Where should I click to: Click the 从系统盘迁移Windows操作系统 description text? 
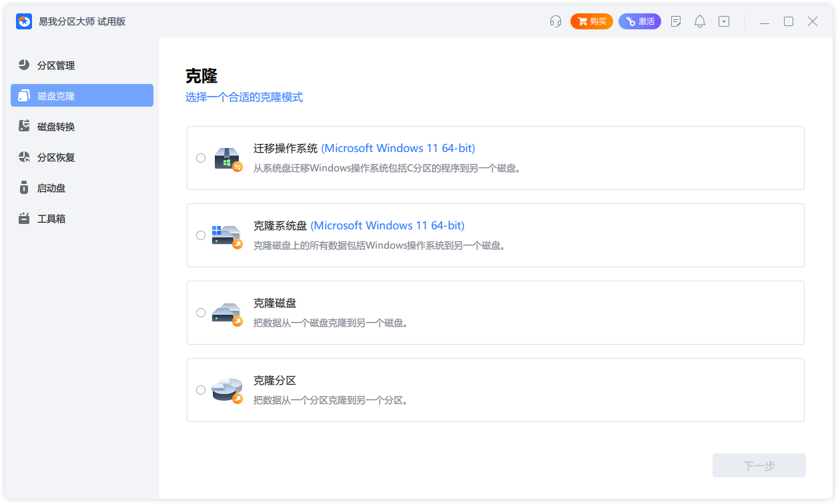coord(387,168)
